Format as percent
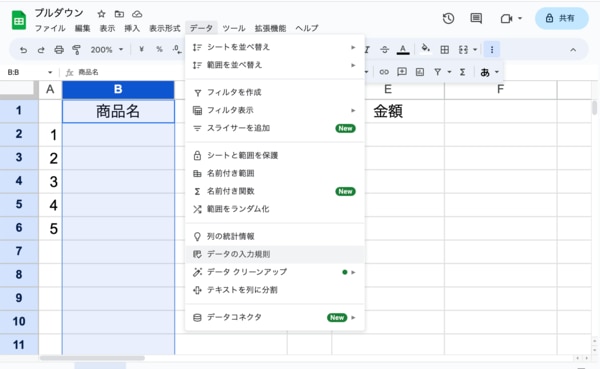Screen dimensions: 600x369 [159, 49]
